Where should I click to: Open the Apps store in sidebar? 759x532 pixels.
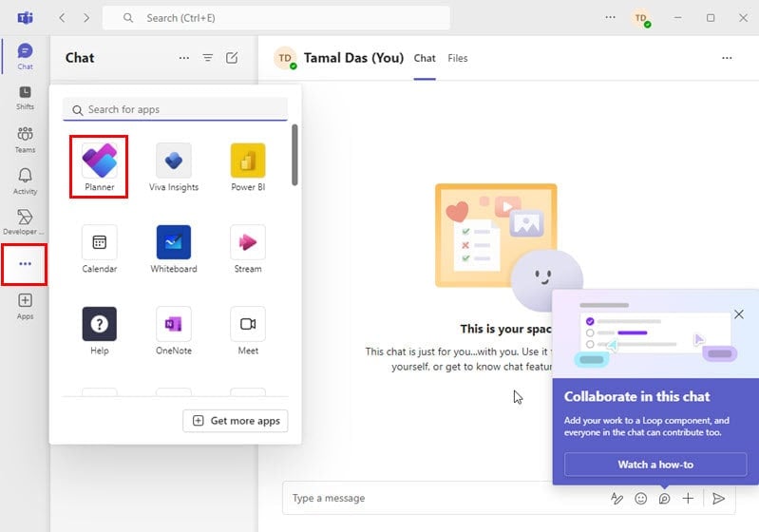click(x=25, y=307)
